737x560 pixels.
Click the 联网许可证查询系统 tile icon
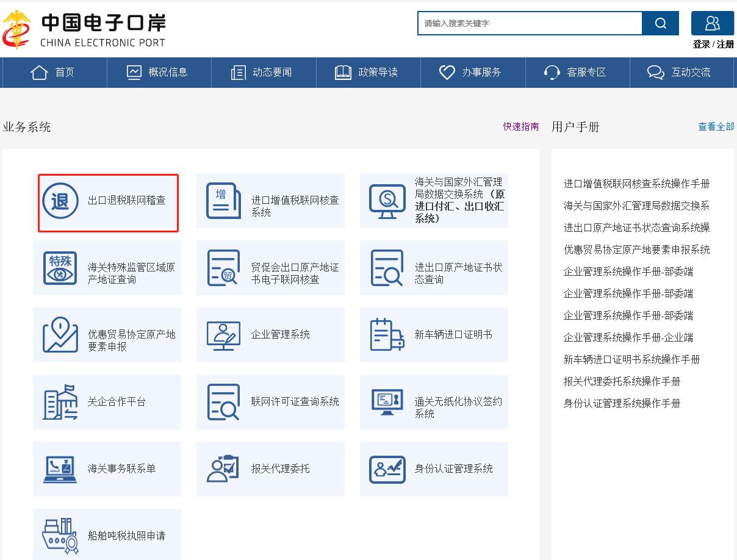tap(223, 402)
